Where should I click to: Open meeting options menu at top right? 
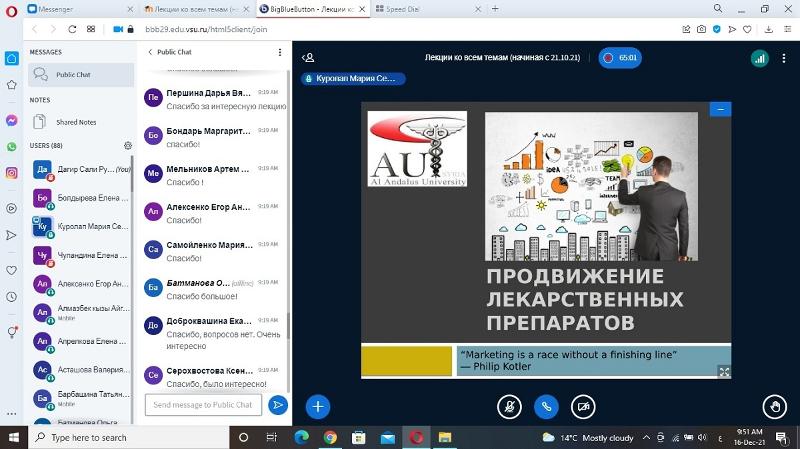785,58
